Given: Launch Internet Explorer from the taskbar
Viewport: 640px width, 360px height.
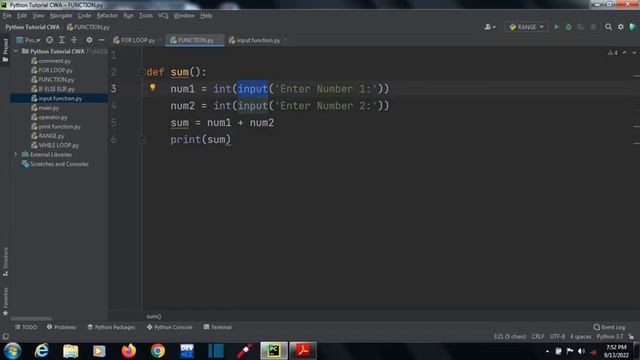Looking at the screenshot, I should (x=42, y=351).
